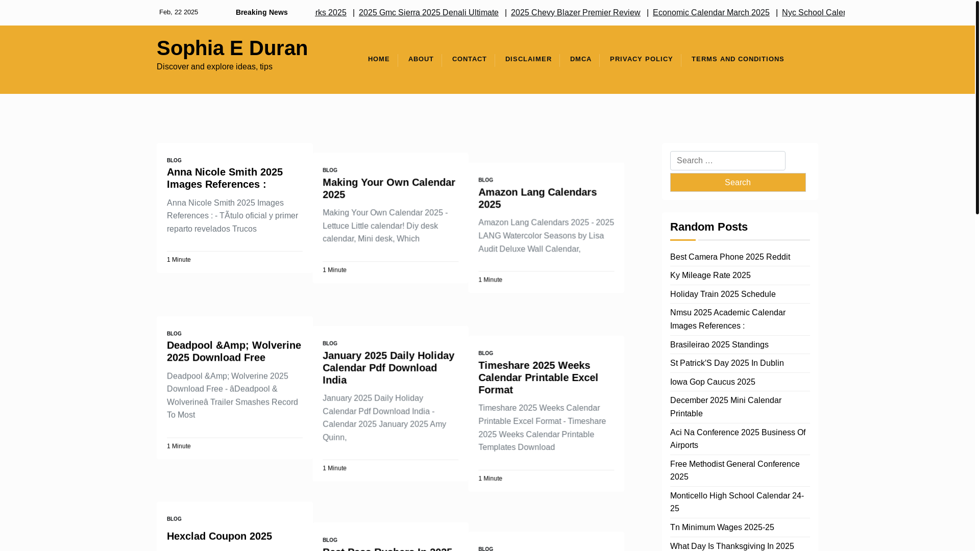Click 1 Minute under Timeshare 2025 post
Image resolution: width=980 pixels, height=551 pixels.
point(489,479)
